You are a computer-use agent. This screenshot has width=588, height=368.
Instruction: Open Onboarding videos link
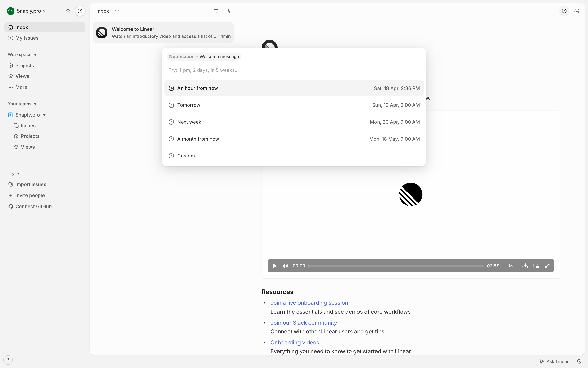pyautogui.click(x=295, y=342)
